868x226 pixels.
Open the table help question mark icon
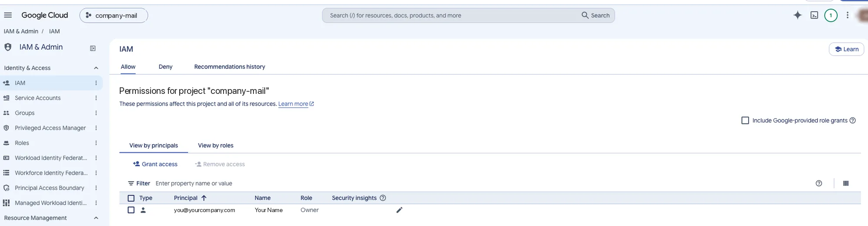(x=819, y=183)
